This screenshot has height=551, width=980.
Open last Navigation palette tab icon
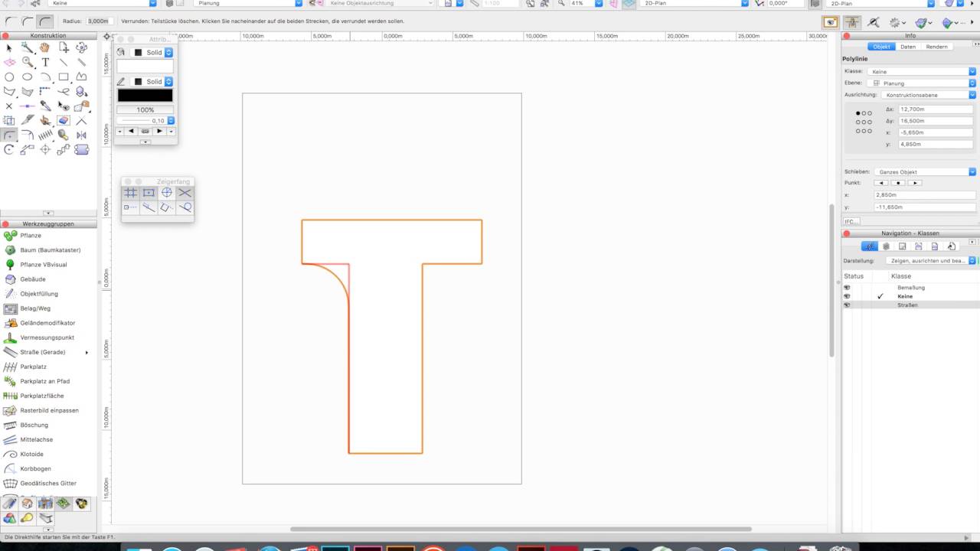tap(952, 246)
